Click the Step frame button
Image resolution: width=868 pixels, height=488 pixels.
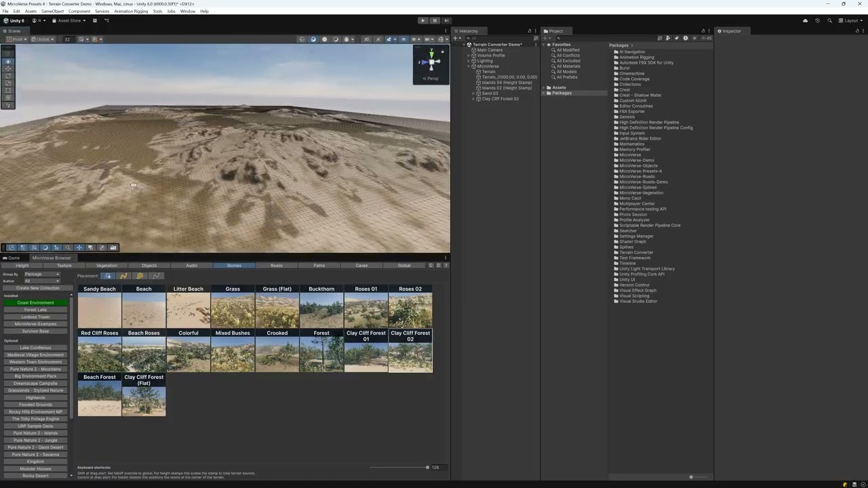[x=446, y=20]
